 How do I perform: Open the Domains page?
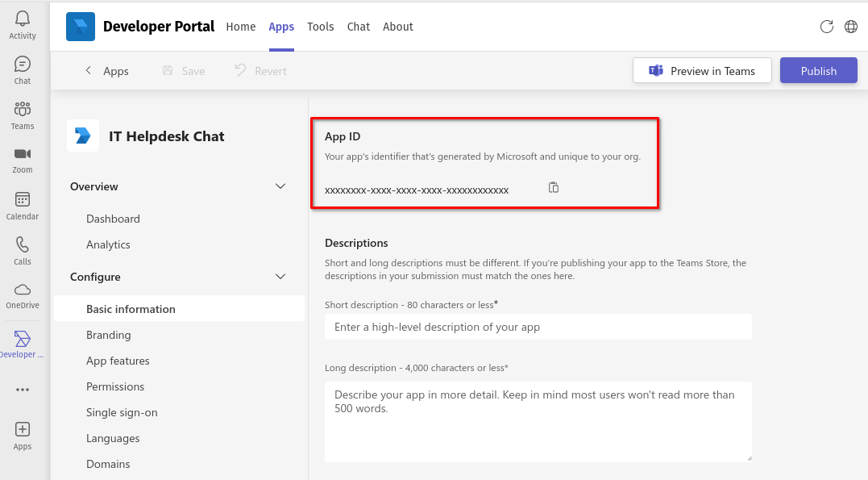(108, 464)
